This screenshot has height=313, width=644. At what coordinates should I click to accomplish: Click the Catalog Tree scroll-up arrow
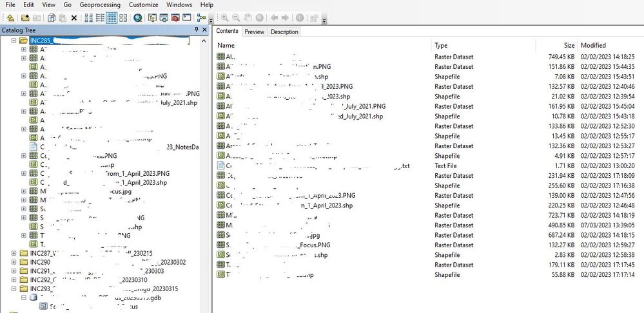pos(204,41)
